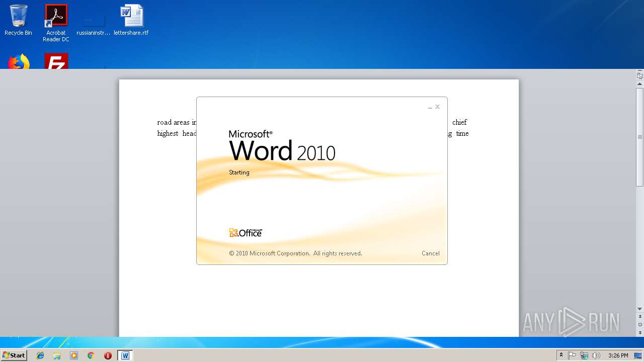This screenshot has height=362, width=644.
Task: Click the Show Desktop button beside the clock
Action: [x=638, y=355]
